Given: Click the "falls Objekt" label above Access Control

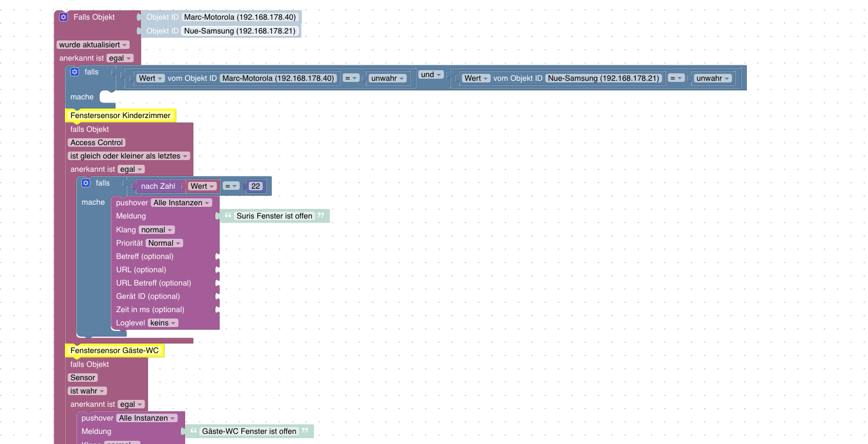Looking at the screenshot, I should [89, 129].
